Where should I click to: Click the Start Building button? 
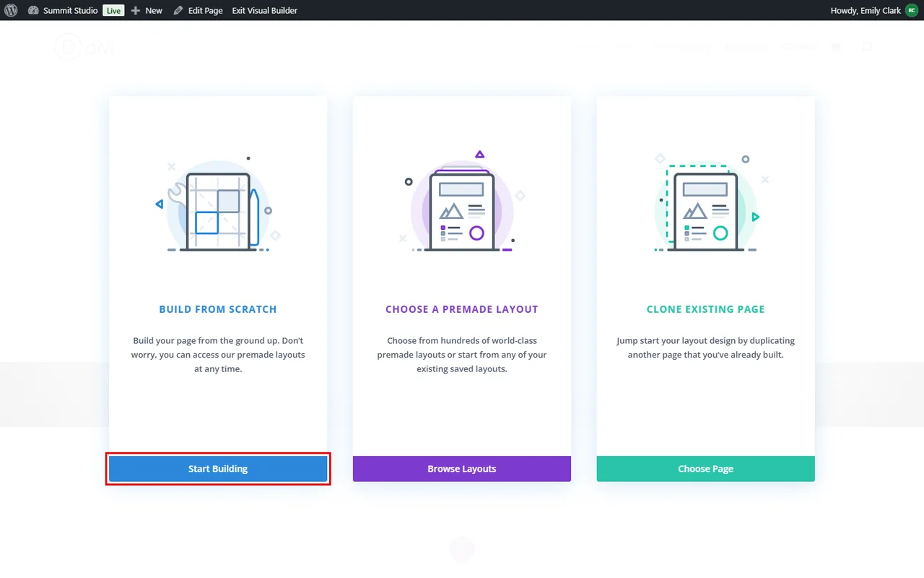[218, 469]
